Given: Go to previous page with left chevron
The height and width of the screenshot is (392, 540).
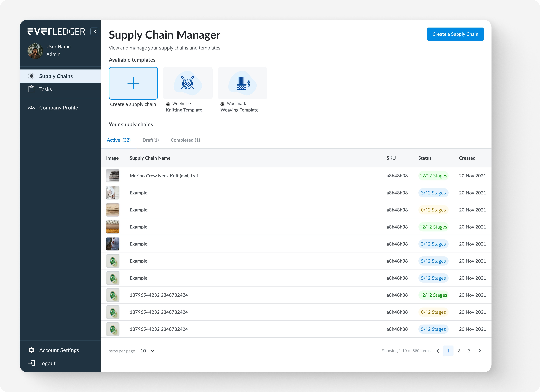Looking at the screenshot, I should [438, 351].
